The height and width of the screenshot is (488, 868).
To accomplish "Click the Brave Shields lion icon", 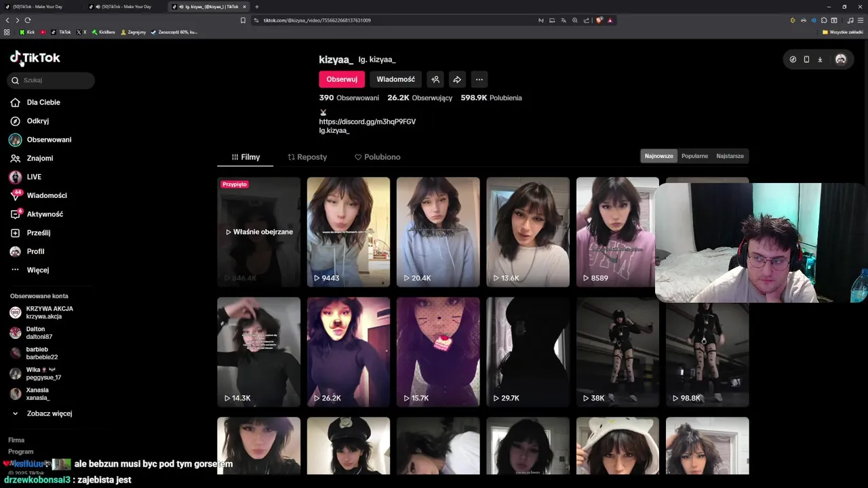I will coord(599,20).
